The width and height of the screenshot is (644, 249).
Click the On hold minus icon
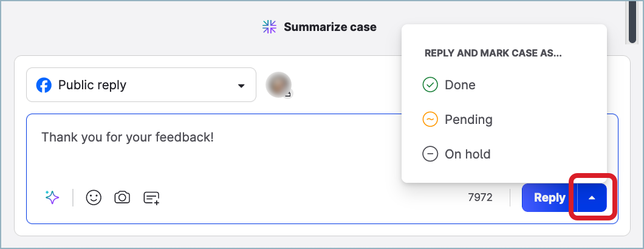click(430, 154)
